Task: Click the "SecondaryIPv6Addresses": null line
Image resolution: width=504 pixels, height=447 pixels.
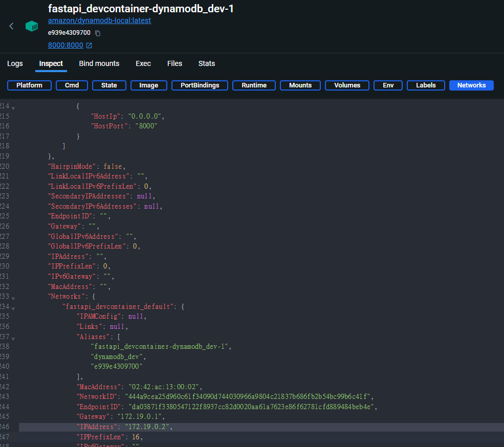Action: pyautogui.click(x=105, y=206)
